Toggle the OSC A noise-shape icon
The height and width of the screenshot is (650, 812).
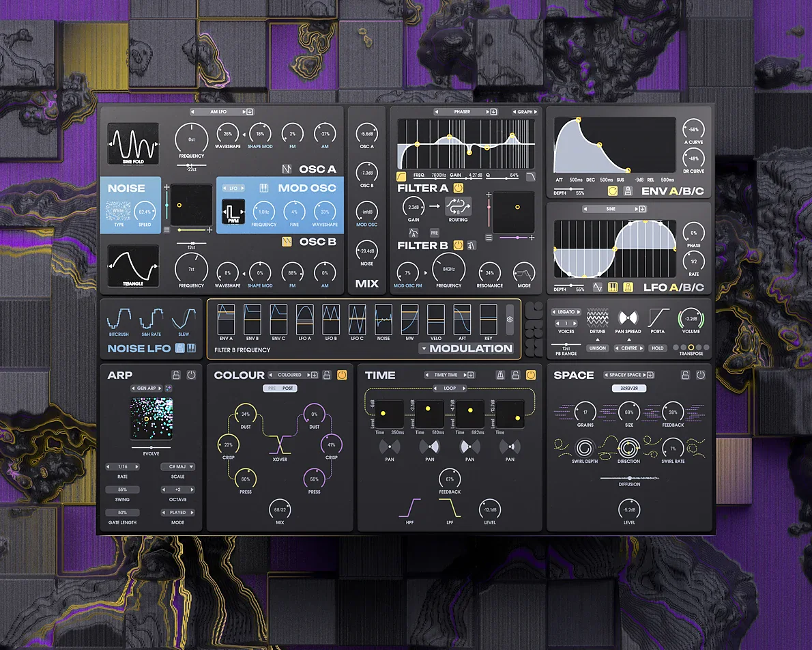tap(287, 169)
